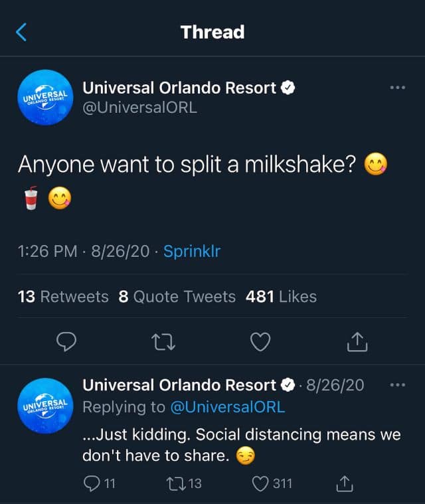Open @UniversalORL mention in reply
The height and width of the screenshot is (504, 425).
(x=228, y=407)
